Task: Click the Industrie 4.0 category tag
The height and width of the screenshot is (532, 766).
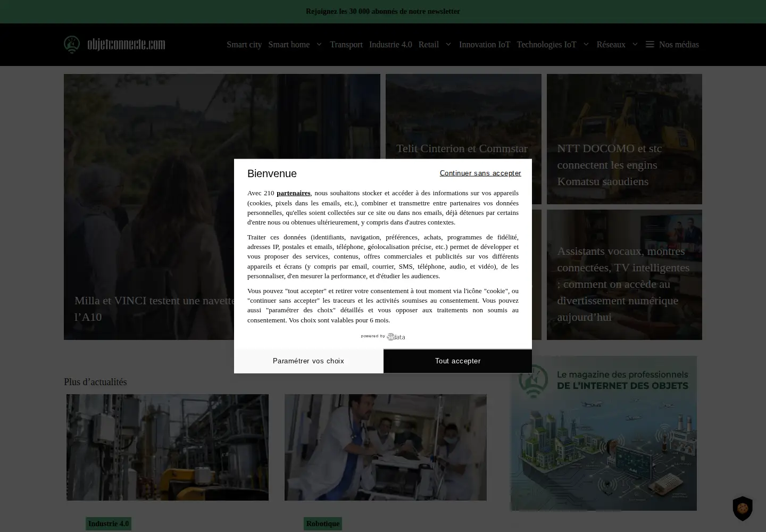Action: pos(109,524)
